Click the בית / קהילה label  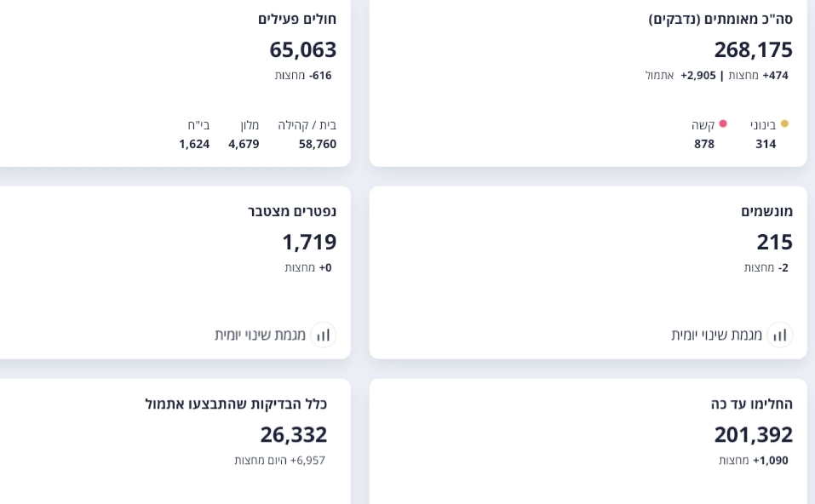coord(307,125)
